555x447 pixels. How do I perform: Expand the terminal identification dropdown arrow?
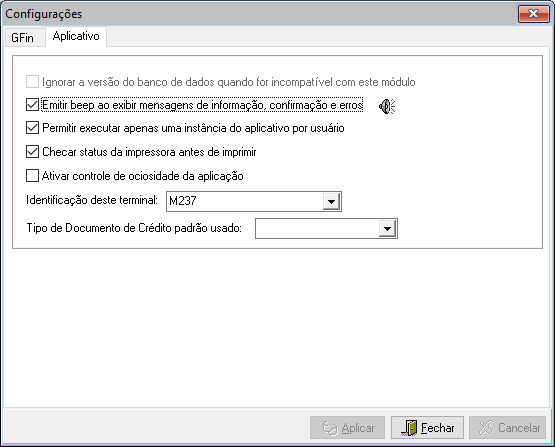click(x=331, y=202)
